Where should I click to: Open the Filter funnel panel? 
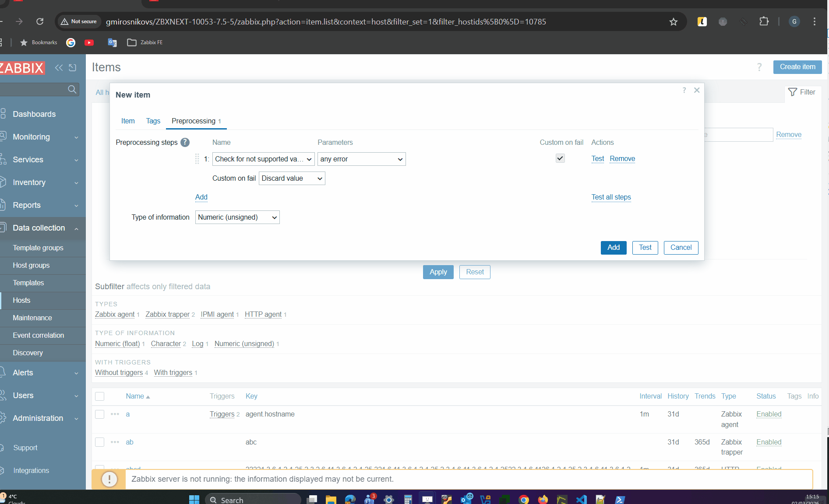point(801,92)
